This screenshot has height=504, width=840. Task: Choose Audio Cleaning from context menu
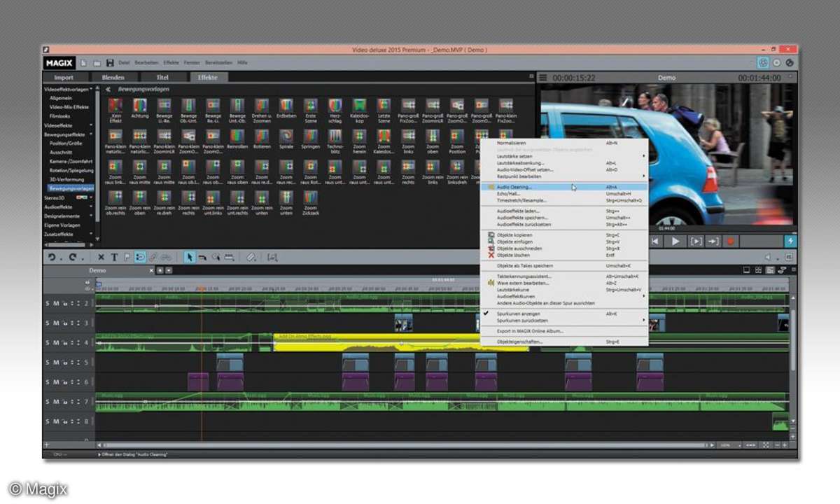pyautogui.click(x=564, y=187)
